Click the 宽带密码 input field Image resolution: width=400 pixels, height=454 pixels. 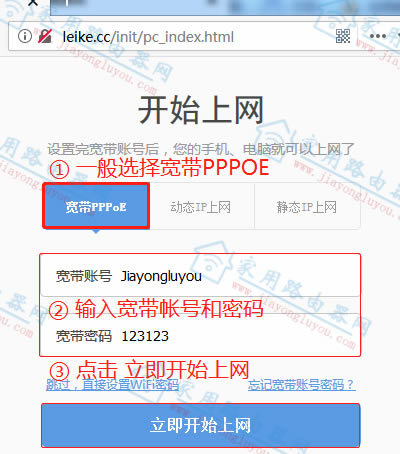(200, 335)
